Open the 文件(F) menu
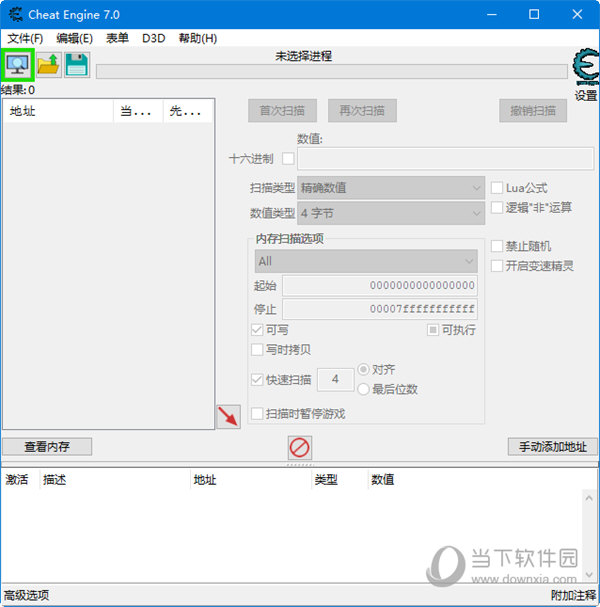Screen dimensions: 600x607 (x=25, y=38)
